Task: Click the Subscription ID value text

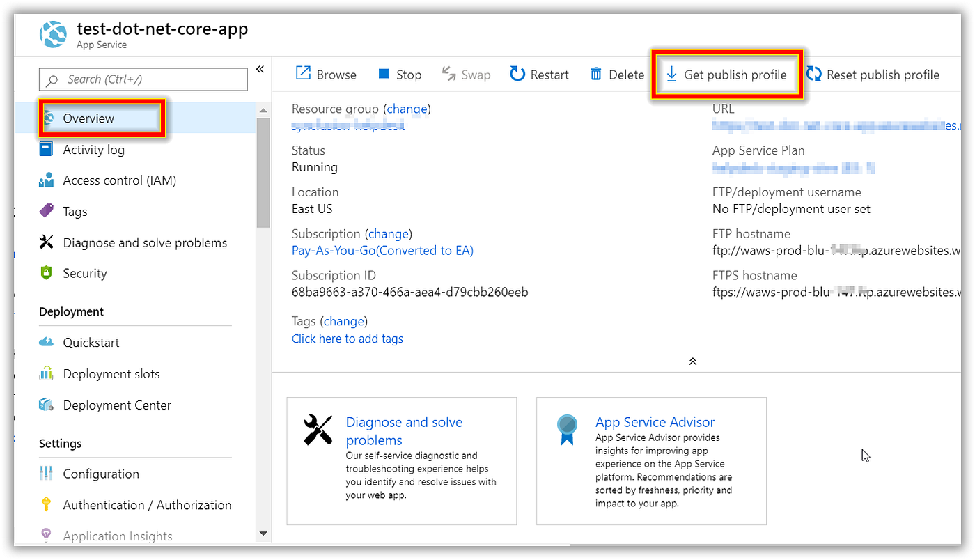Action: click(409, 293)
